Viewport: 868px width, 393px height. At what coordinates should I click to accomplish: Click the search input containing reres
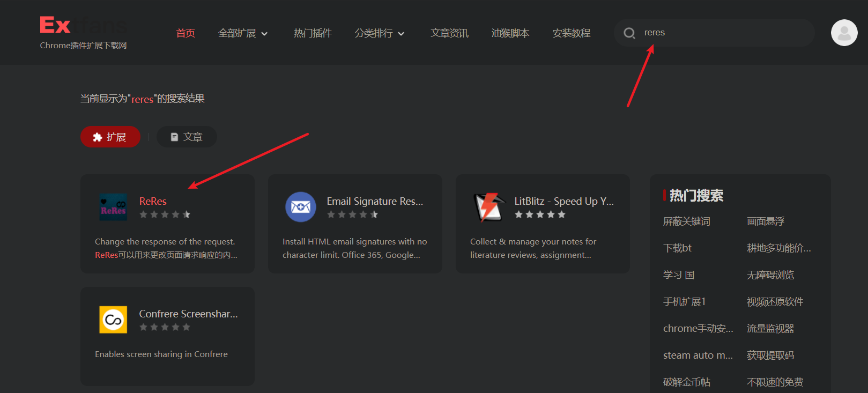(714, 33)
